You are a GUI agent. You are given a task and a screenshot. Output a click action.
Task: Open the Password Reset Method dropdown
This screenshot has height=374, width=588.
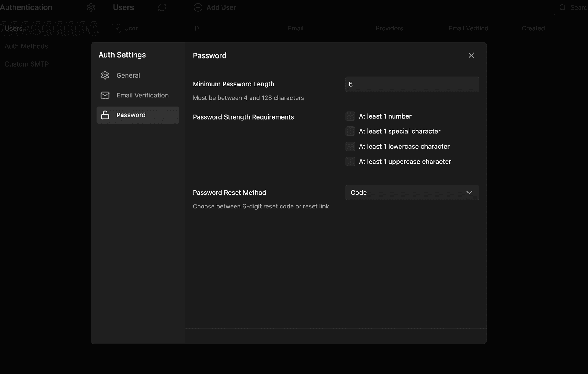(x=412, y=193)
